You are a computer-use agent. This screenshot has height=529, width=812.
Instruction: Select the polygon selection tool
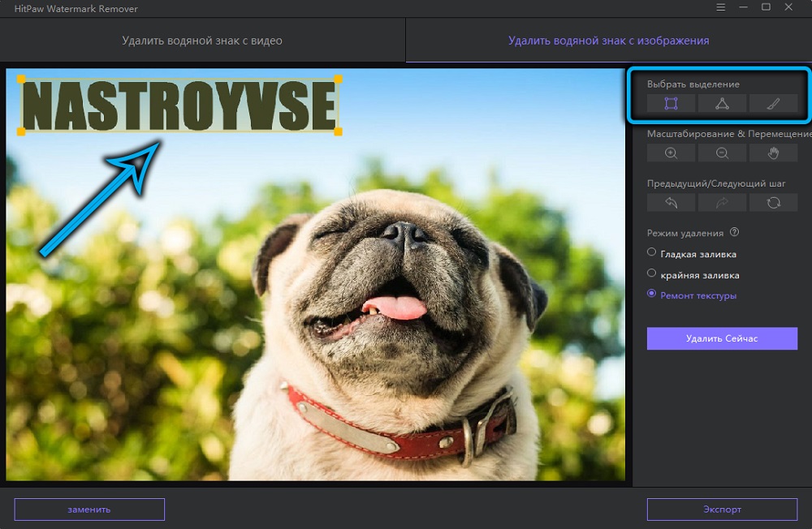click(x=722, y=103)
